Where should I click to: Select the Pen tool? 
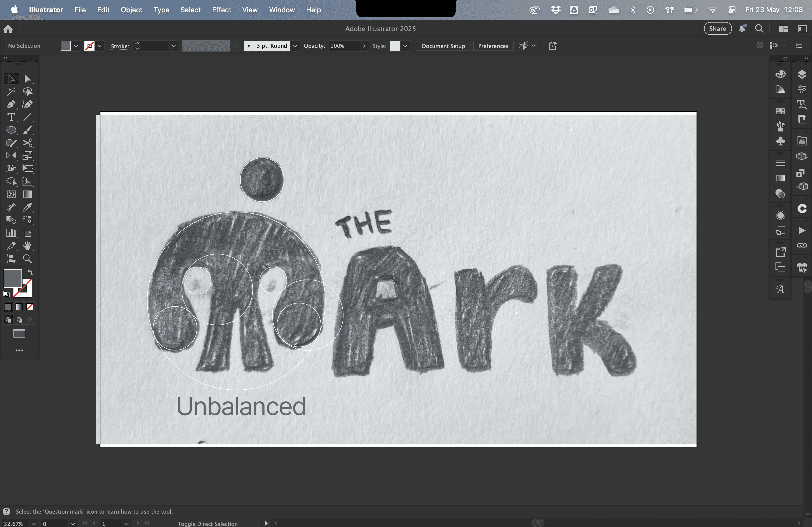11,104
